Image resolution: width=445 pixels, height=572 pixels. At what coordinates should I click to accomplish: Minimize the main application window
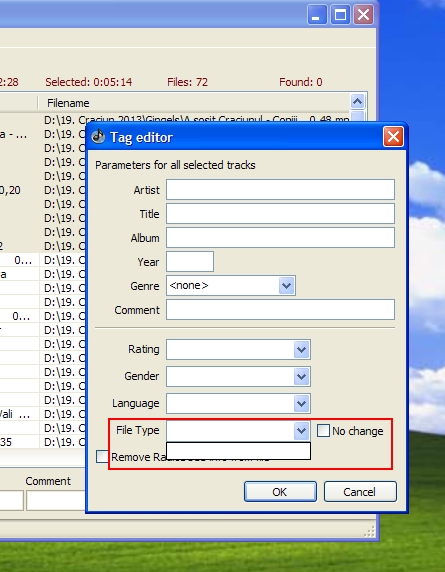pos(317,15)
